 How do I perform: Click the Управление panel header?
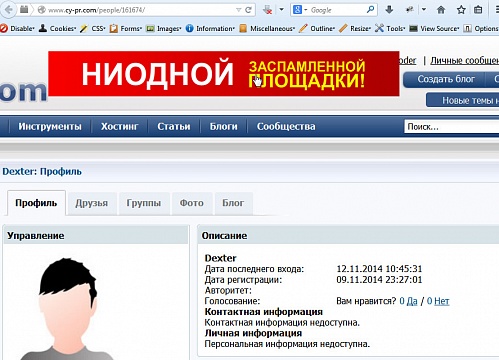tap(96, 235)
